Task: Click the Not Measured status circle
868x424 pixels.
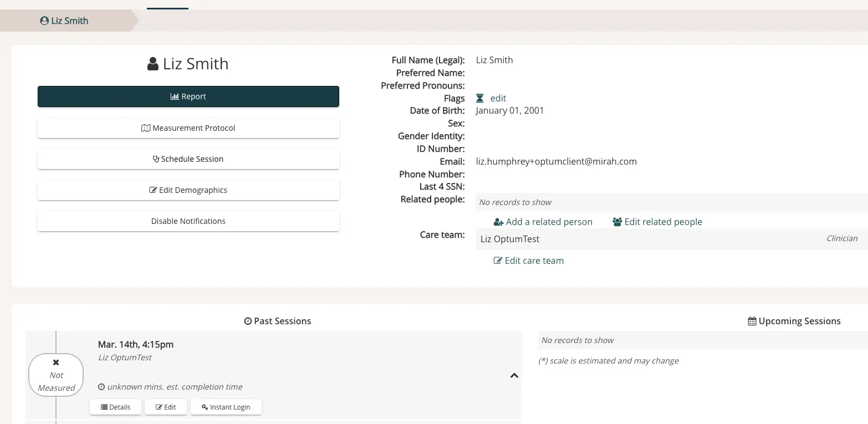Action: tap(55, 375)
